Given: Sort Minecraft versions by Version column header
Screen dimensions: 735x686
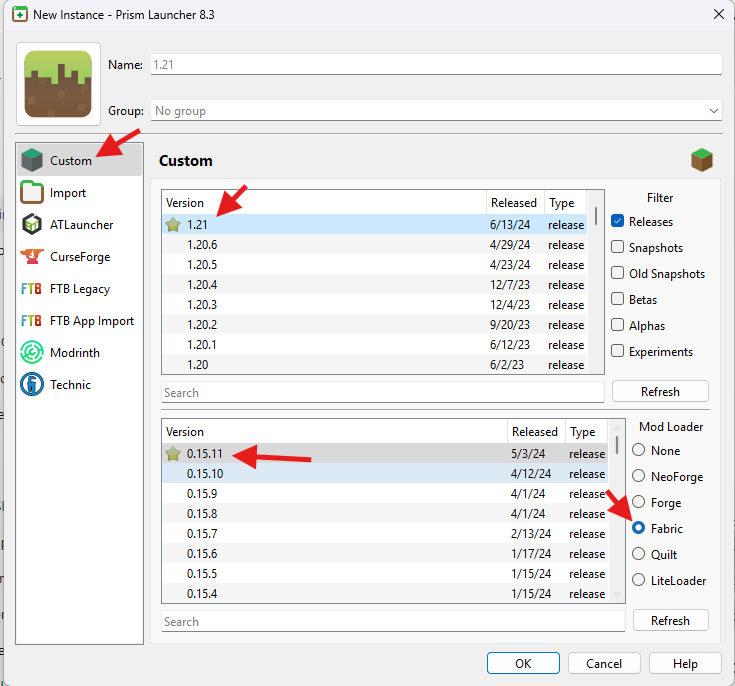Looking at the screenshot, I should [324, 203].
